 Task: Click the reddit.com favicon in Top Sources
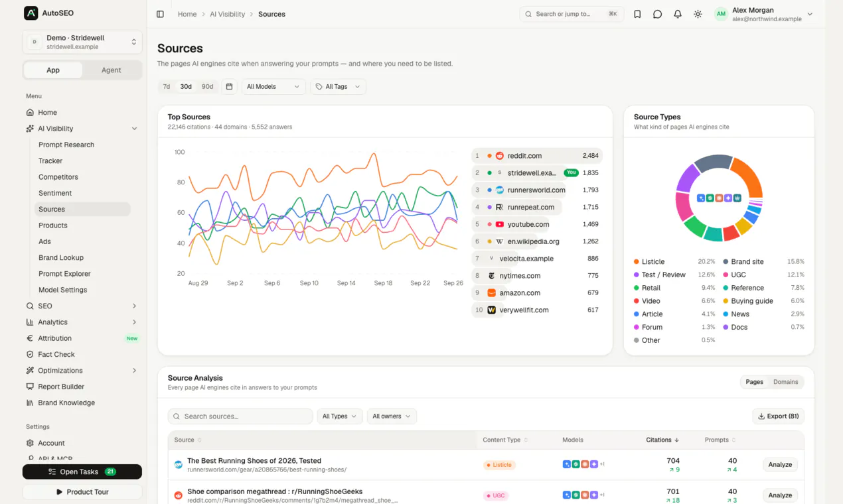(500, 156)
